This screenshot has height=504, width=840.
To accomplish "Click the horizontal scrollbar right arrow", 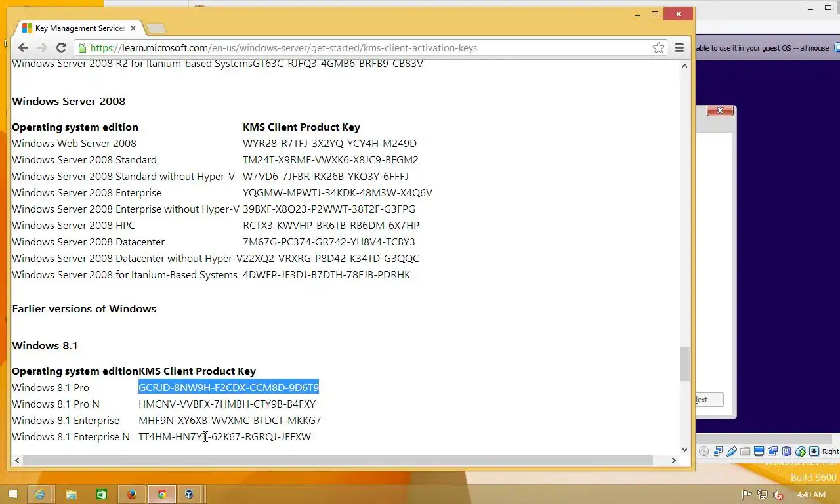I will [x=673, y=460].
